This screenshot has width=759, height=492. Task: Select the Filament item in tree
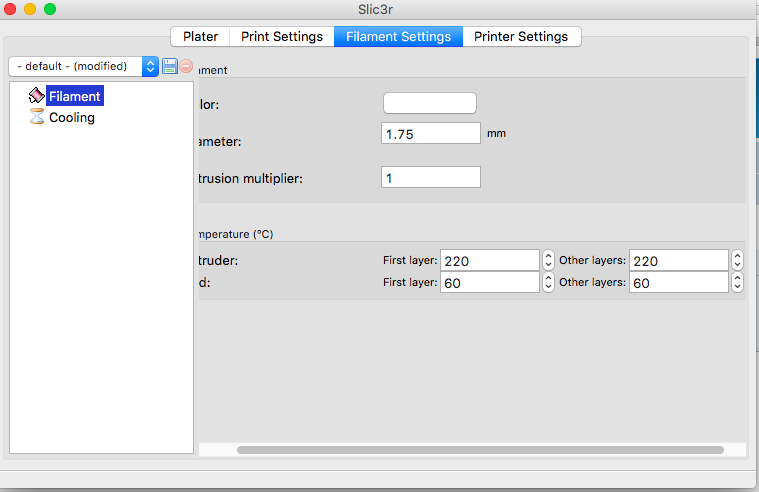pos(75,96)
